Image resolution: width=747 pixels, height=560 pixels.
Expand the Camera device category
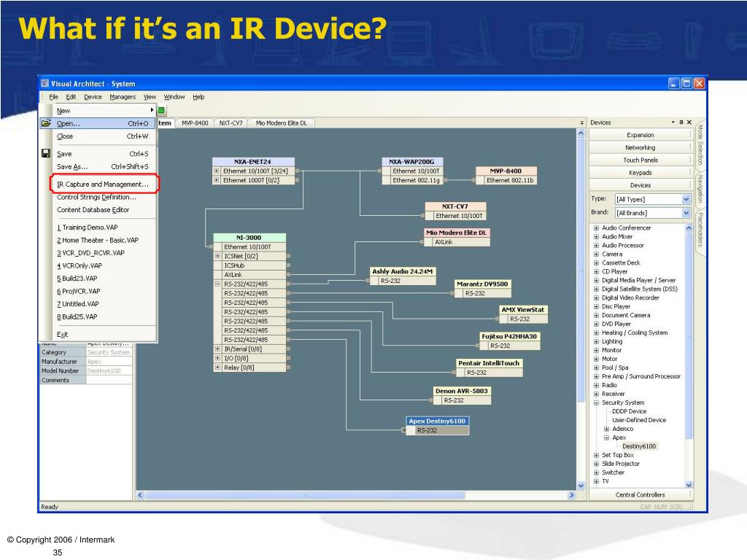(x=596, y=254)
